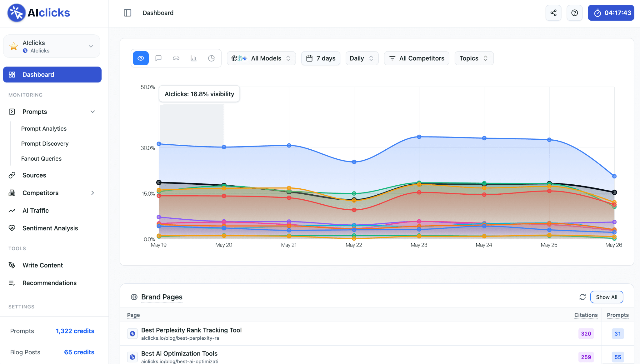640x364 pixels.
Task: Toggle the sidebar panel icon
Action: [x=127, y=13]
